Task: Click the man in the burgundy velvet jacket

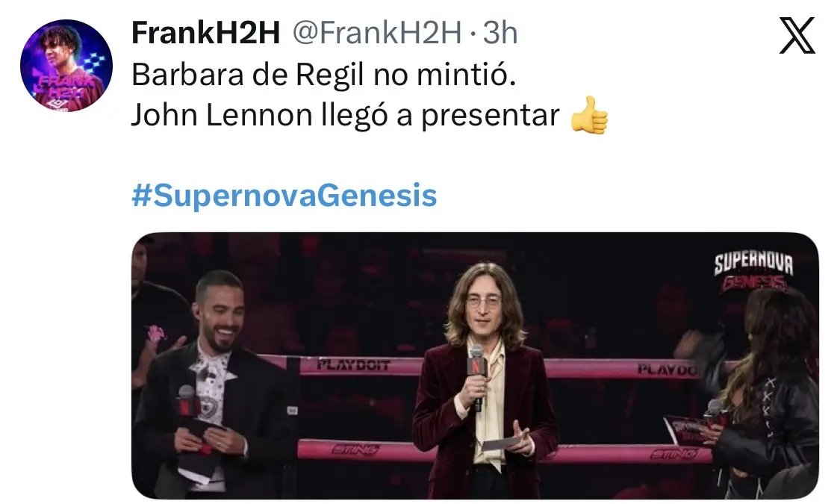Action: tap(485, 380)
